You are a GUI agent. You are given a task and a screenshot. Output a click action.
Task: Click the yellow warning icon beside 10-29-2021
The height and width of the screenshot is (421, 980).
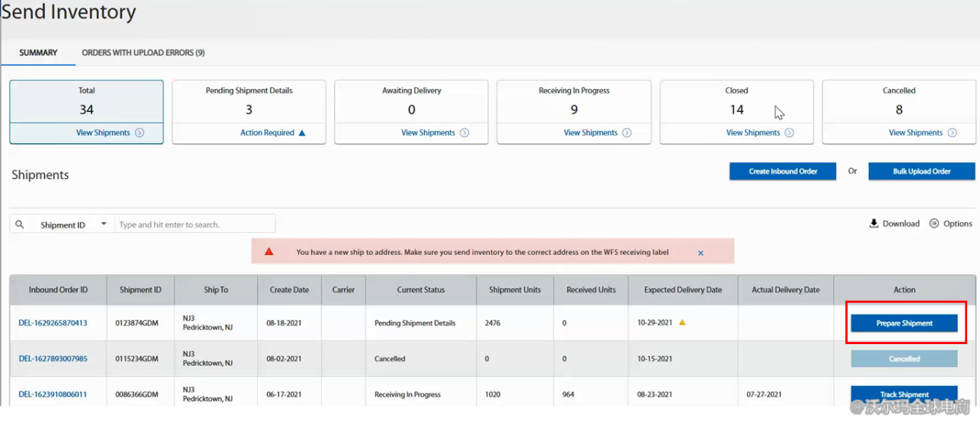click(682, 323)
